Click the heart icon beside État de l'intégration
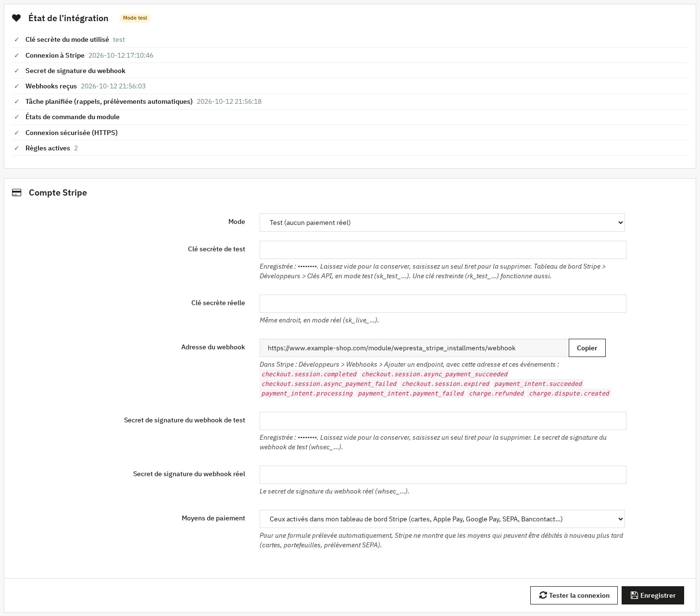The width and height of the screenshot is (700, 616). (x=16, y=18)
